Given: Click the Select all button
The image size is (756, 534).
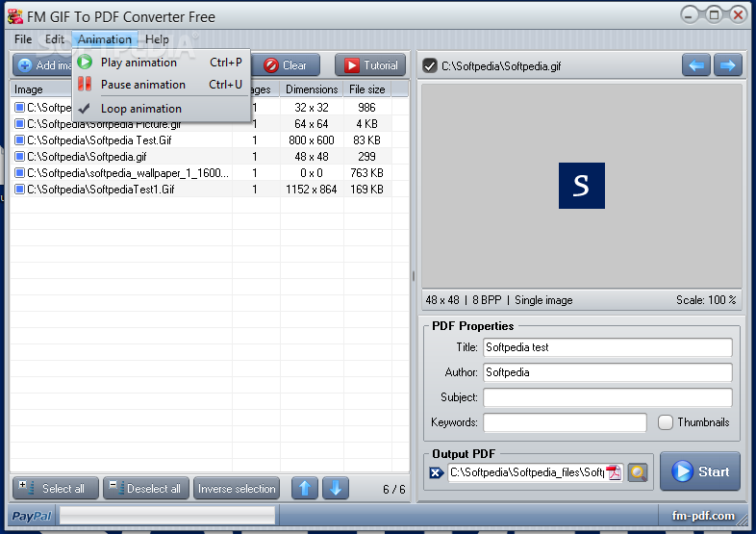Looking at the screenshot, I should point(56,488).
